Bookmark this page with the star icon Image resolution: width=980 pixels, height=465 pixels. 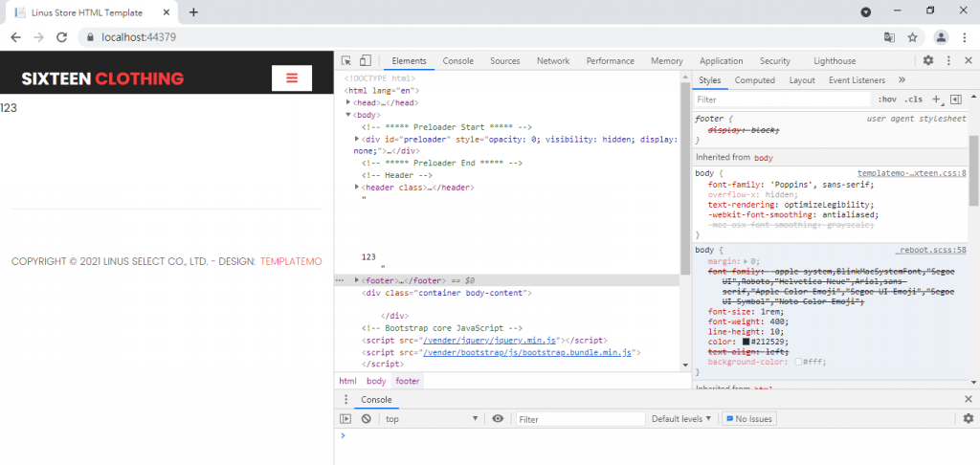[x=912, y=37]
